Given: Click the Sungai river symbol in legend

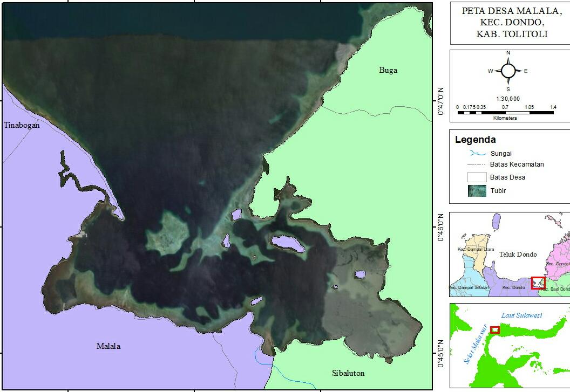Looking at the screenshot, I should point(478,154).
